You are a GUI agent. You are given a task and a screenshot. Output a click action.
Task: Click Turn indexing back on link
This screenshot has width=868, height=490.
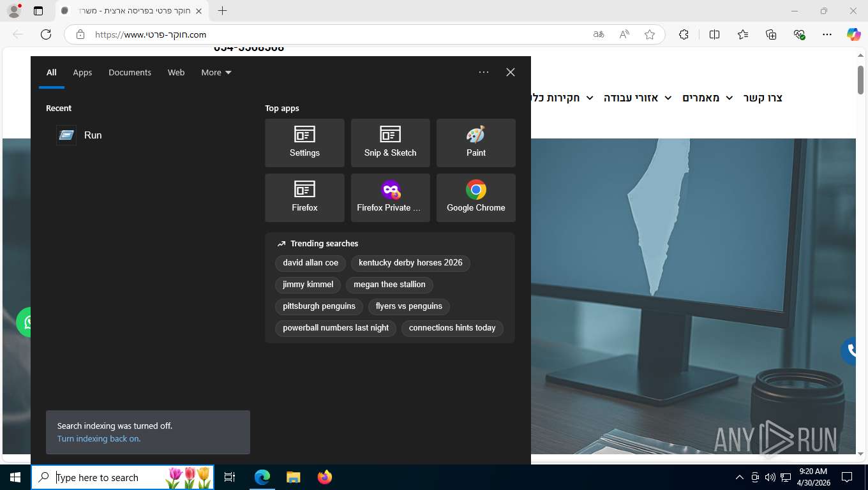99,439
